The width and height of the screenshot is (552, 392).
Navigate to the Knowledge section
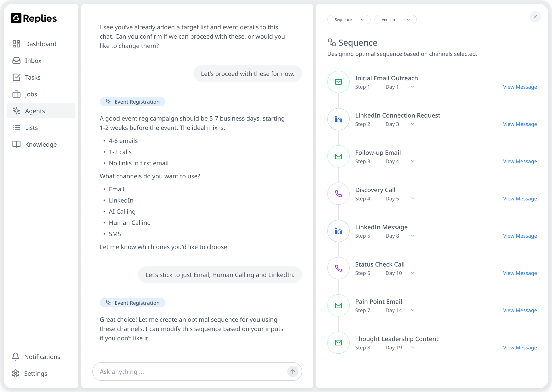click(x=41, y=144)
